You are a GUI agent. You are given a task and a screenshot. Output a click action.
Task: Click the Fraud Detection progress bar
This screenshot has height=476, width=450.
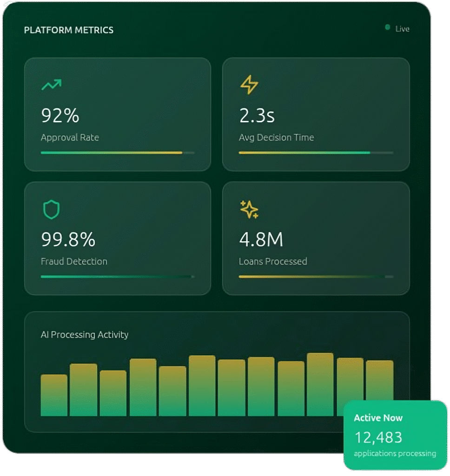pos(118,277)
